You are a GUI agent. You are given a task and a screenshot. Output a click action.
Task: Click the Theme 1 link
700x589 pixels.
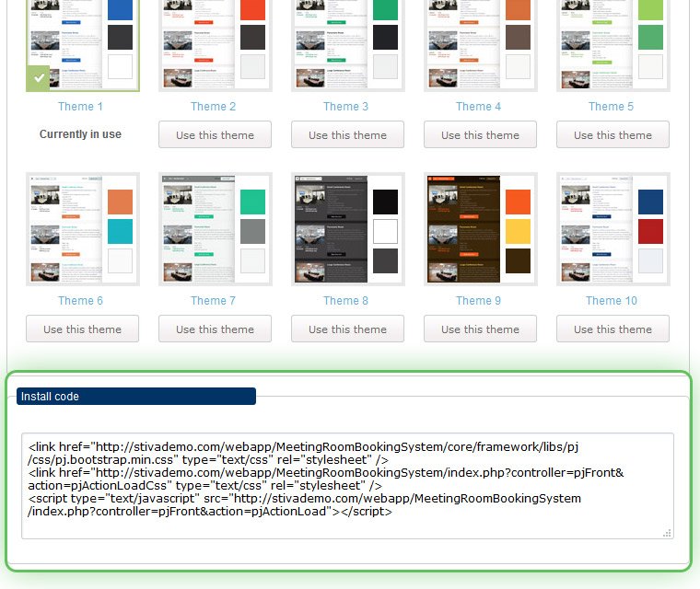point(80,107)
